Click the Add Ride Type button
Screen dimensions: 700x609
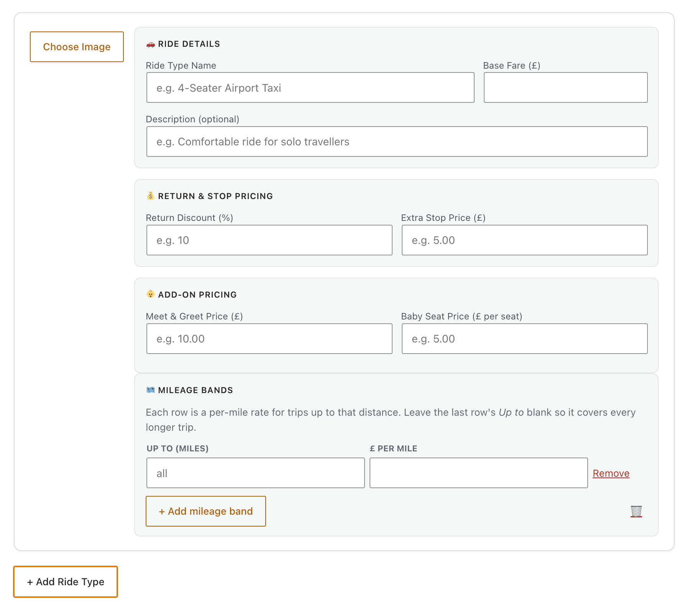[66, 582]
